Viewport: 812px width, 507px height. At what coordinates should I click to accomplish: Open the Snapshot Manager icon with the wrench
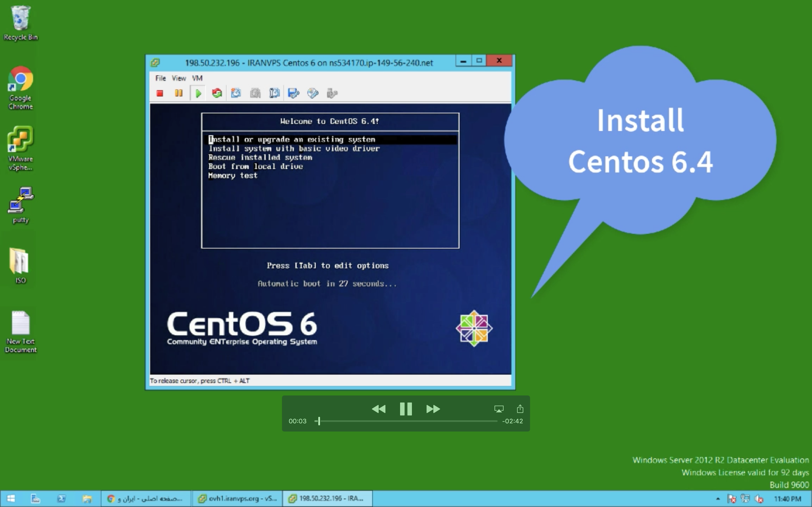[x=274, y=93]
